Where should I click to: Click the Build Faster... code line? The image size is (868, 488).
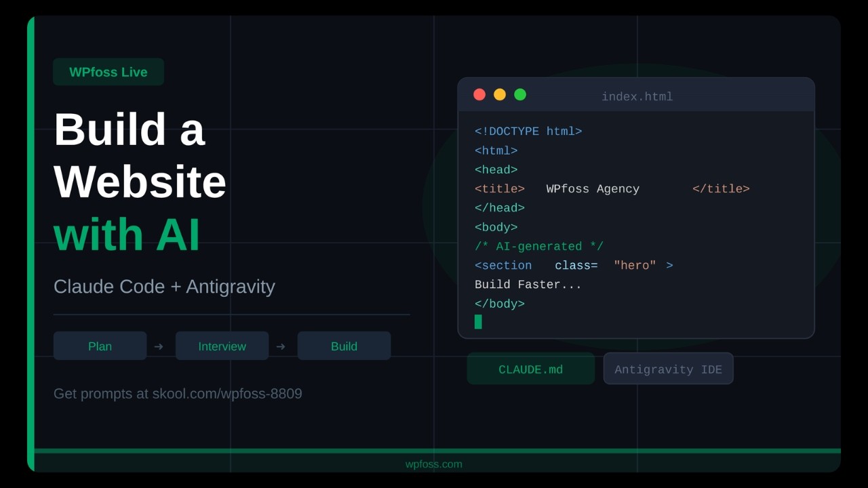point(528,284)
